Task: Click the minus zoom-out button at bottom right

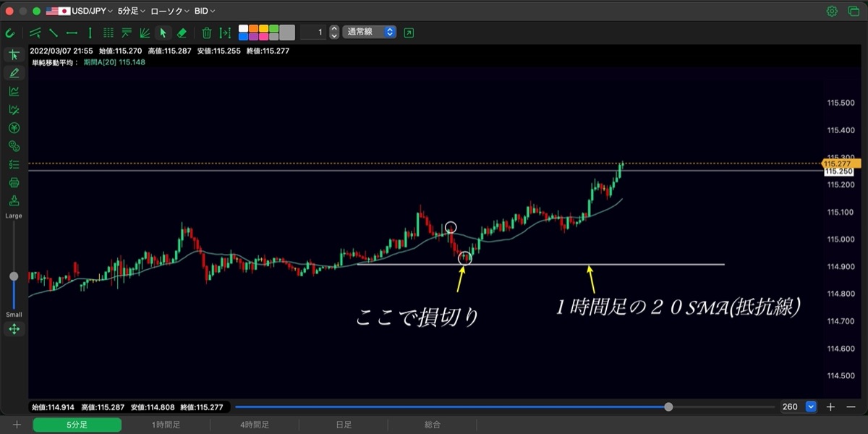Action: point(849,407)
